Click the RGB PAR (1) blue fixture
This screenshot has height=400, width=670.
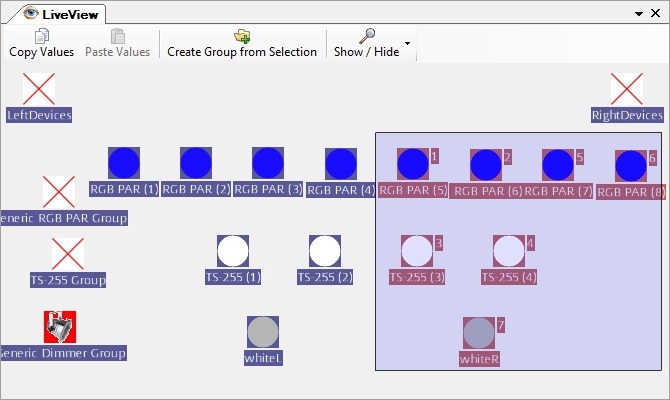pyautogui.click(x=123, y=163)
